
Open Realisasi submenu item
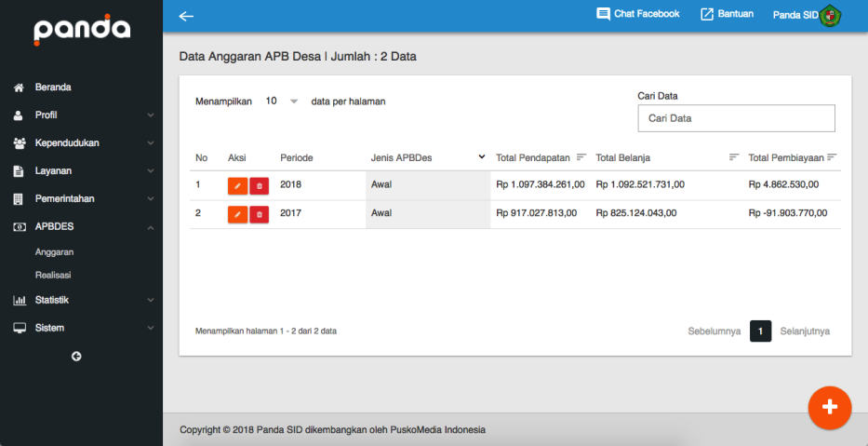click(x=53, y=275)
